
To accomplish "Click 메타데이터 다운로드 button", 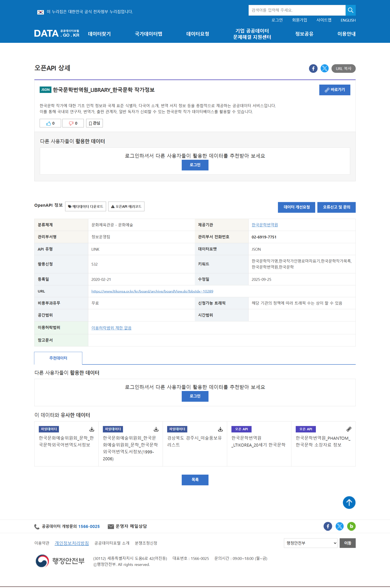I will pyautogui.click(x=85, y=206).
